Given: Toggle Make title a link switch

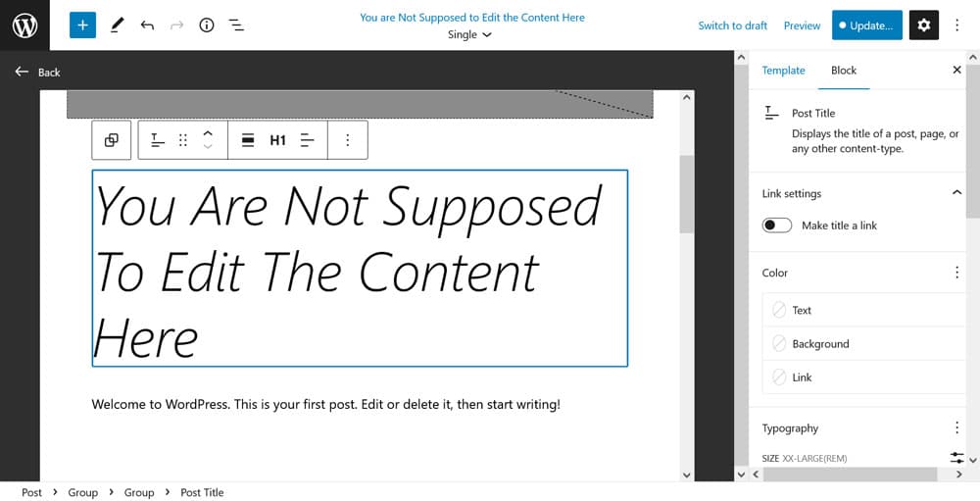Looking at the screenshot, I should click(x=777, y=225).
